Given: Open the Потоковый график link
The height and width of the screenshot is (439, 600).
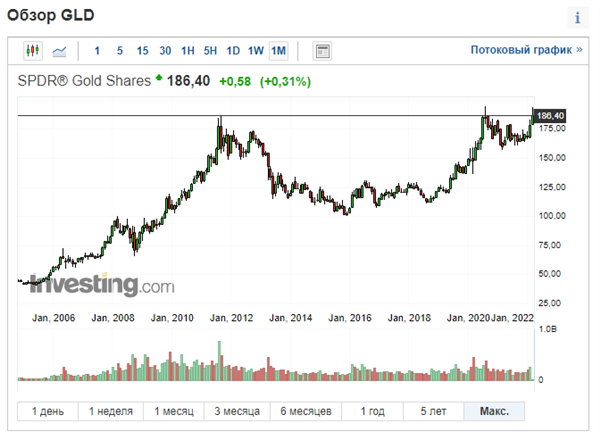Looking at the screenshot, I should point(526,50).
